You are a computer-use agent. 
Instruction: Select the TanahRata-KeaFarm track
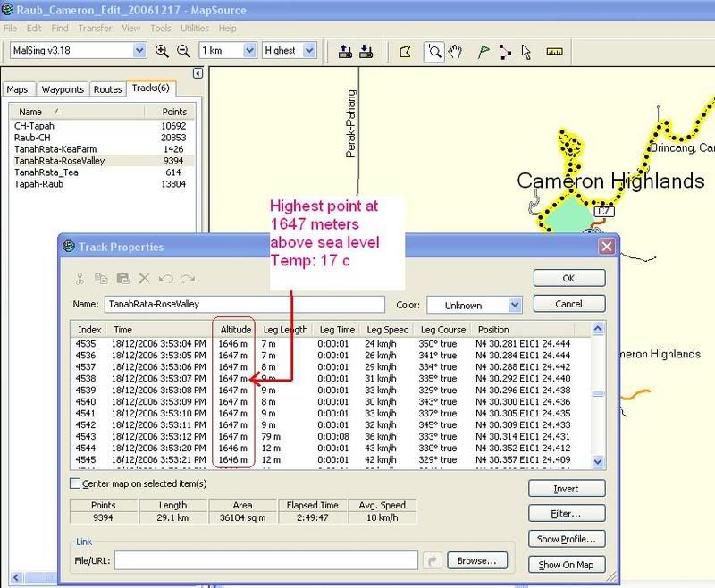[100, 149]
